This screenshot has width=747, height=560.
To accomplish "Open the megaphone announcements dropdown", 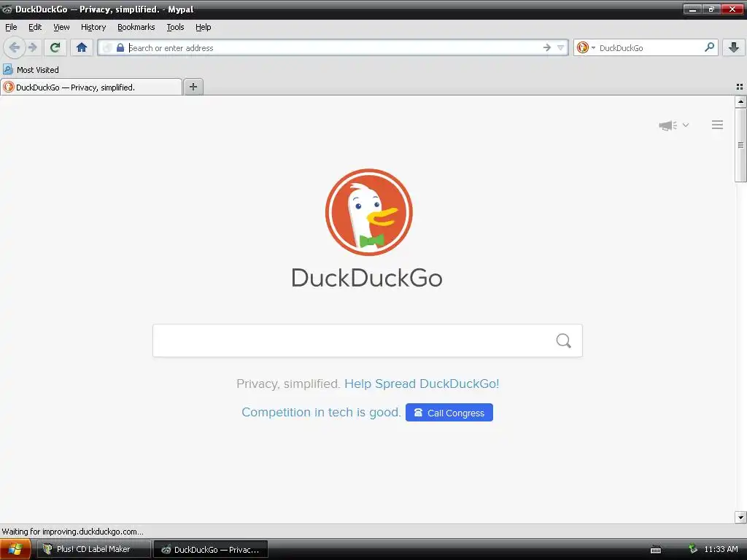I will click(x=673, y=125).
